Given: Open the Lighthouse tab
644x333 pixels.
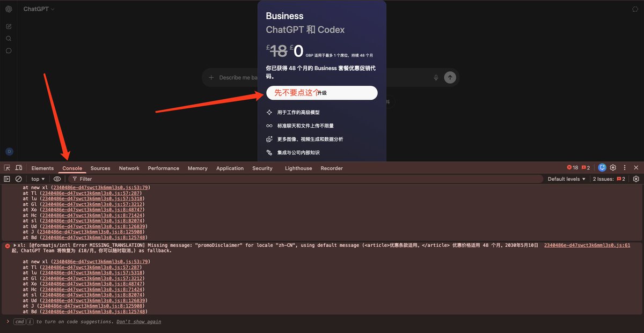Looking at the screenshot, I should 298,168.
